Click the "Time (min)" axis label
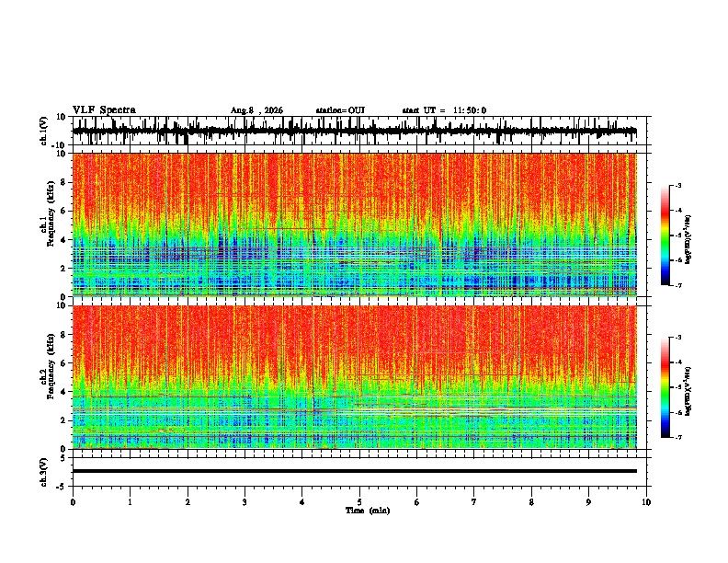This screenshot has height=563, width=728. point(368,511)
